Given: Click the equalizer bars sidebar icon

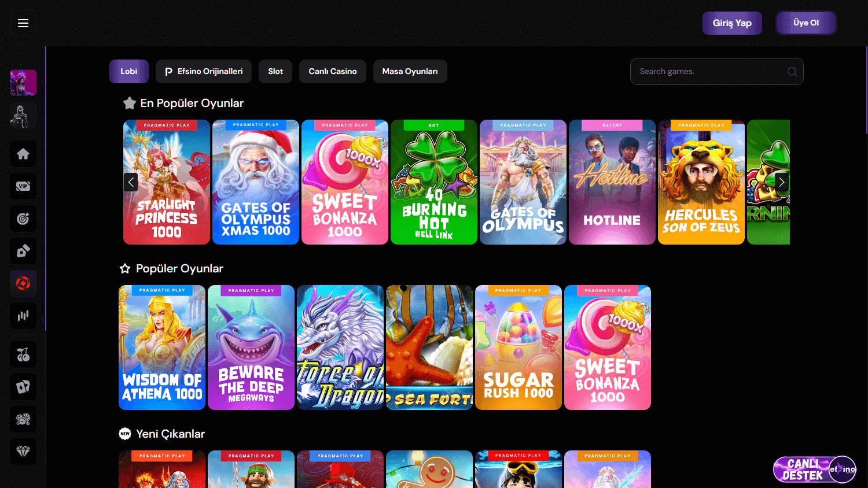Looking at the screenshot, I should pyautogui.click(x=23, y=316).
